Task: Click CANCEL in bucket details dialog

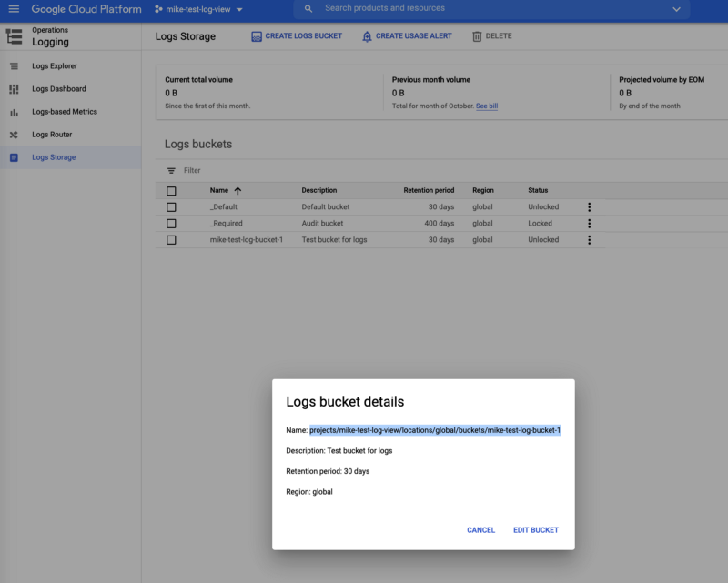Action: click(x=481, y=530)
